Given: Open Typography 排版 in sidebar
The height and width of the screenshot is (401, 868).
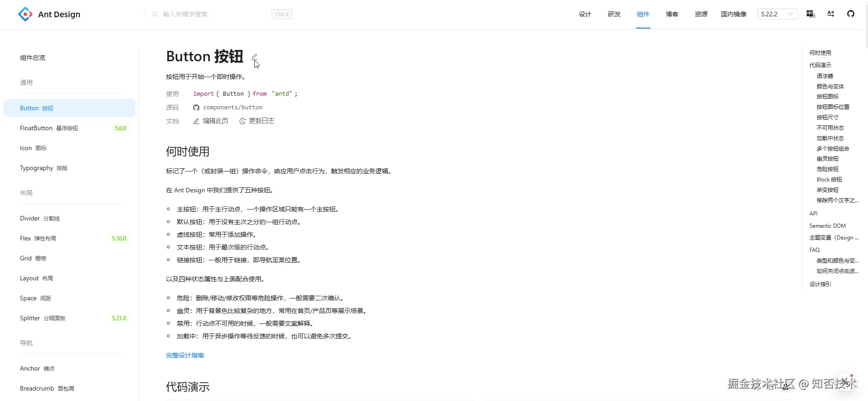Looking at the screenshot, I should click(x=69, y=168).
